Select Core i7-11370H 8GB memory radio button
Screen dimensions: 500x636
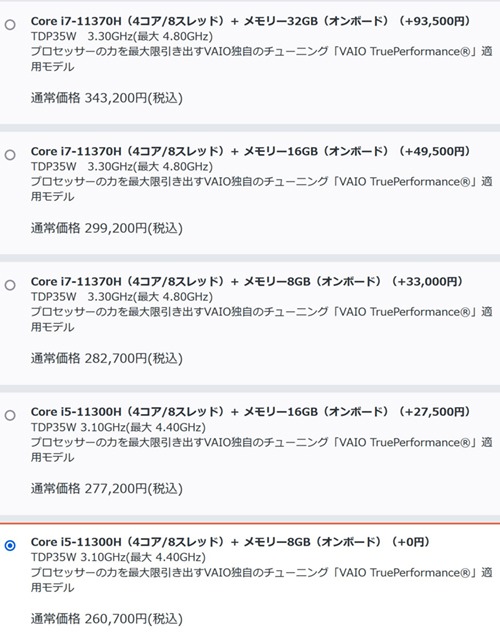[x=10, y=285]
